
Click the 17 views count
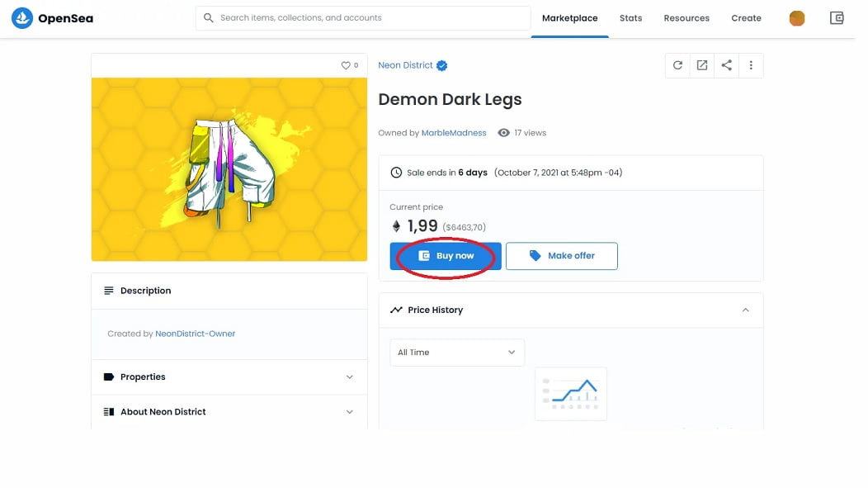point(530,133)
